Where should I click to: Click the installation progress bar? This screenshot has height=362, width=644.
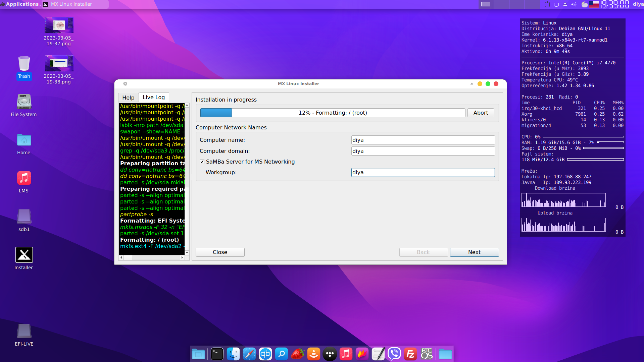tap(333, 113)
